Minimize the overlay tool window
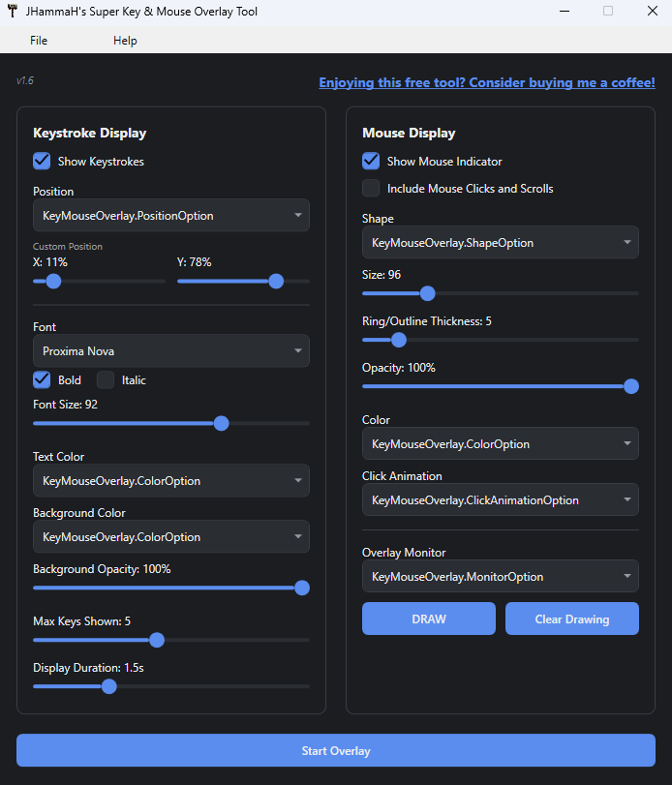Viewport: 672px width, 785px height. 565,11
